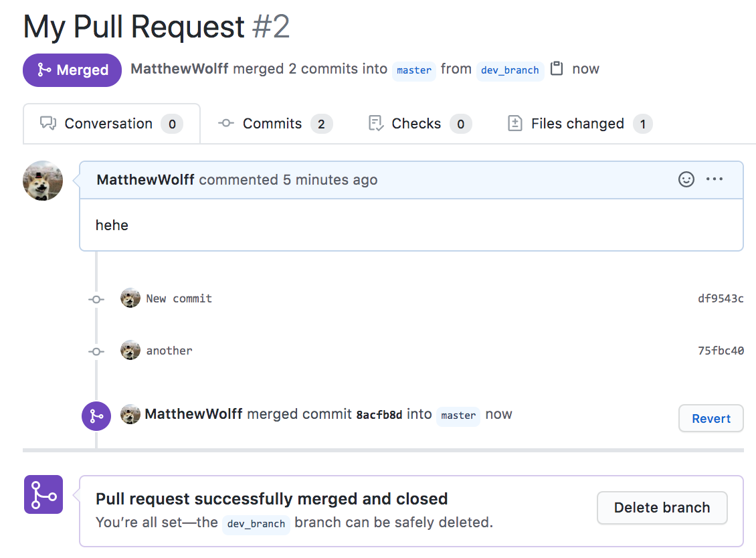This screenshot has width=756, height=558.
Task: Open commit hash 75fbc40
Action: [721, 351]
